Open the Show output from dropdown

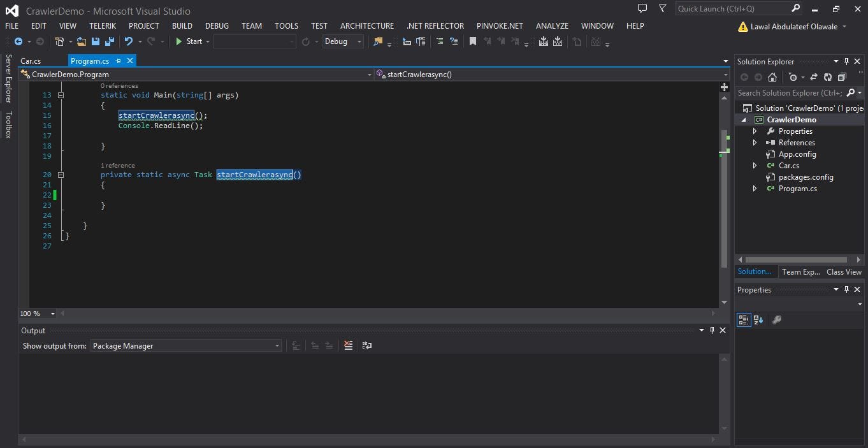pos(277,345)
